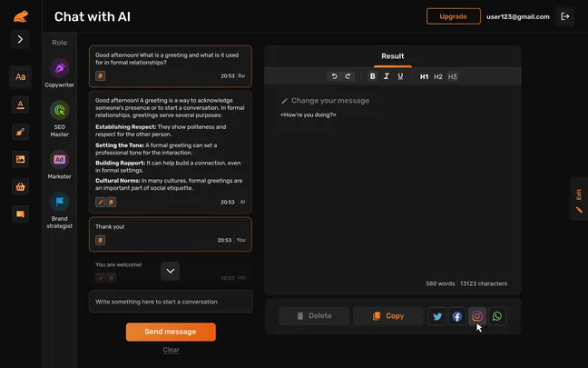The image size is (588, 368).
Task: Select the Brand strategist role
Action: 59,203
